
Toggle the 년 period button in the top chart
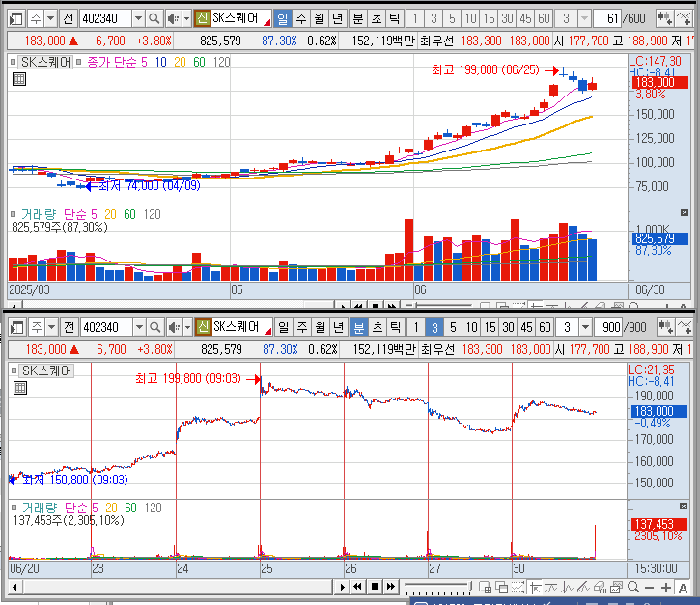coord(338,18)
